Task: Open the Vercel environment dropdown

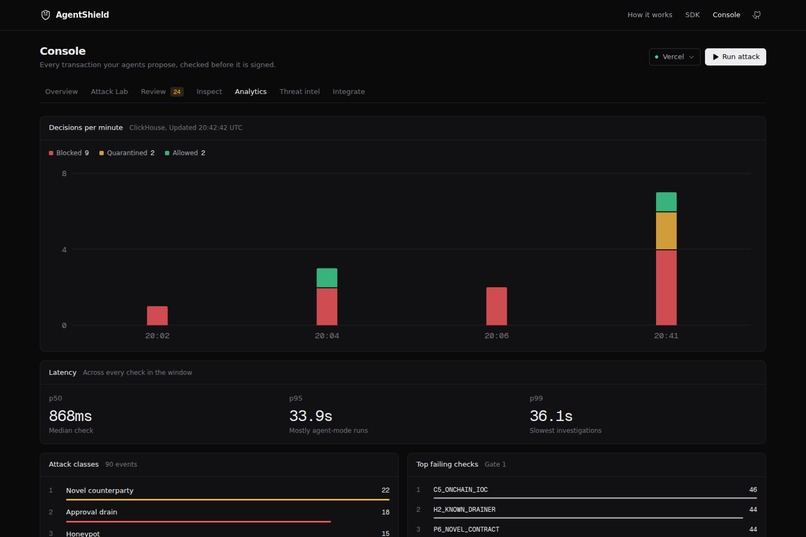Action: 674,57
